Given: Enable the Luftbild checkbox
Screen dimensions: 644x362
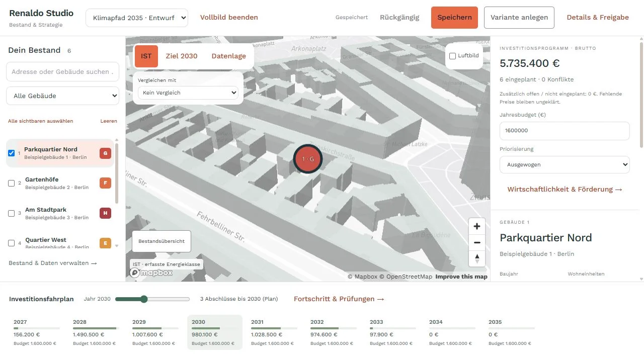Looking at the screenshot, I should click(452, 56).
